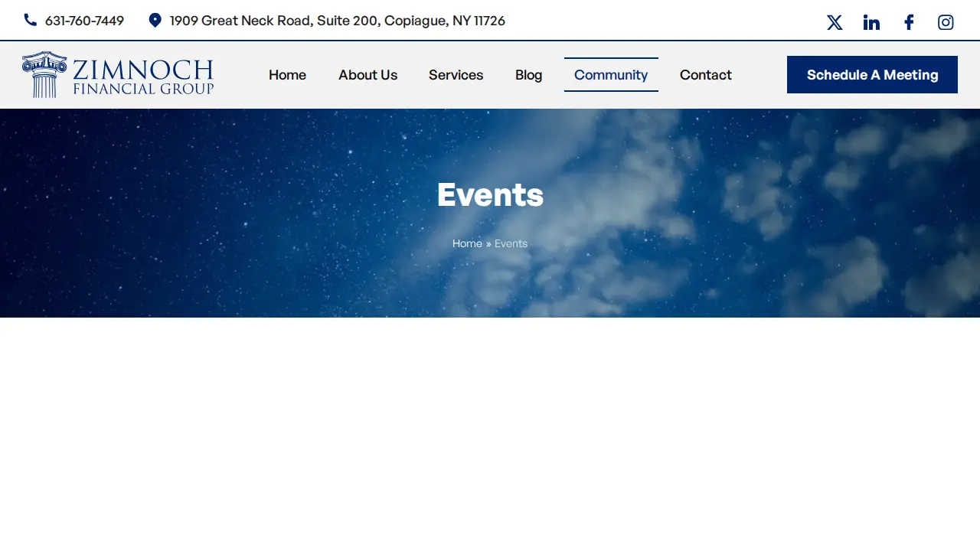Go to the Home menu item
This screenshot has width=980, height=551.
tap(287, 75)
